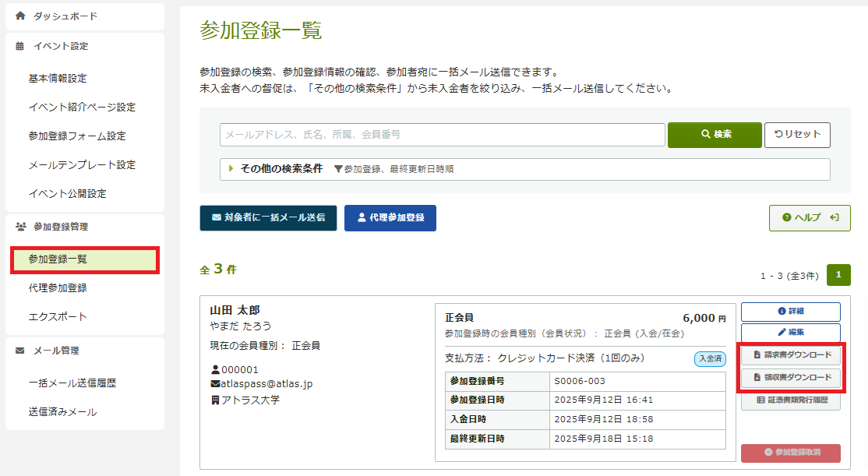Click the search keyword input field
The image size is (868, 476).
coord(442,135)
